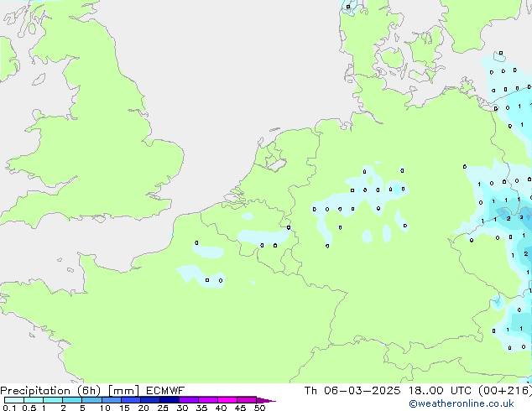Click the "30" legend value label
The image size is (532, 411).
[182, 408]
